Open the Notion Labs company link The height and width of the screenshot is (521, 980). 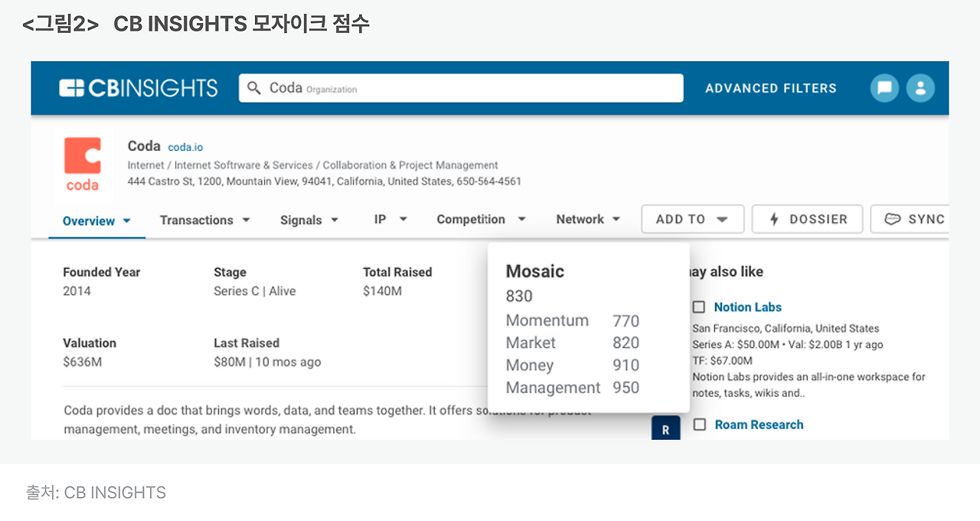point(747,307)
